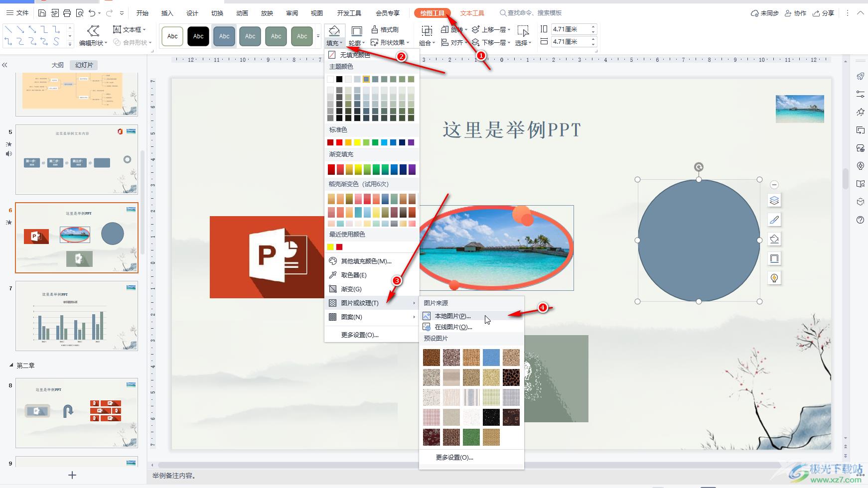Click the star icon in right sidebar

[x=860, y=112]
